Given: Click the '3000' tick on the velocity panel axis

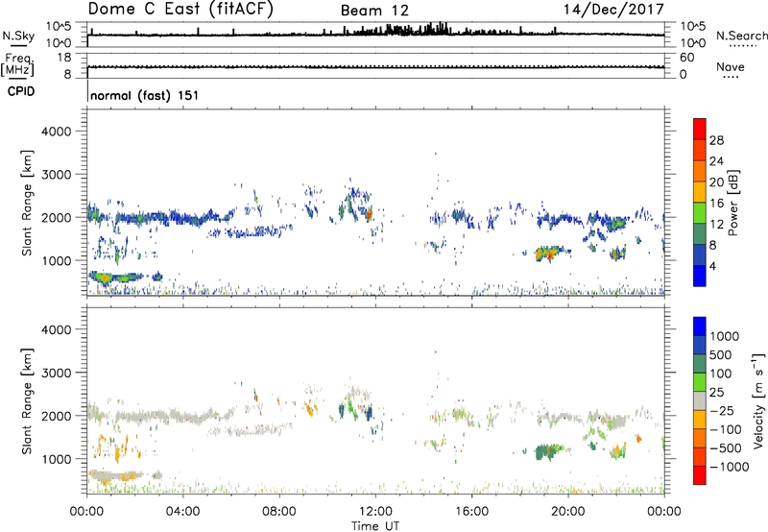Looking at the screenshot, I should (x=56, y=373).
